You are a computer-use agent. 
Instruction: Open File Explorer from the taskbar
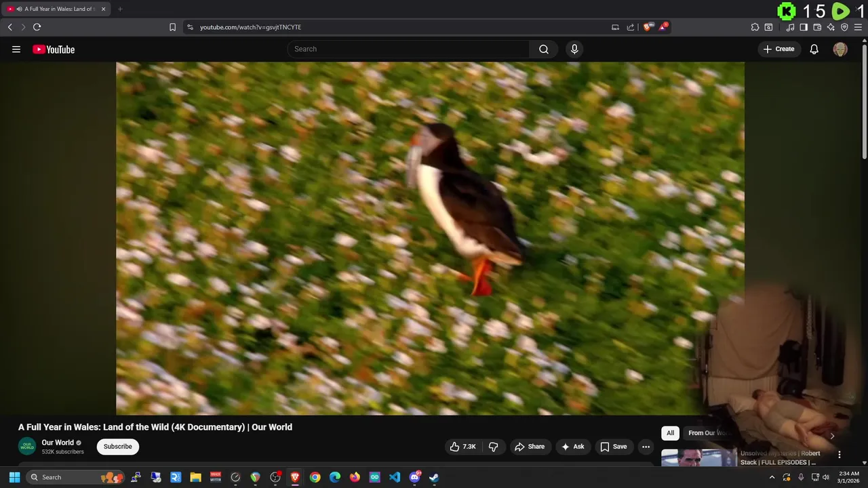coord(195,477)
